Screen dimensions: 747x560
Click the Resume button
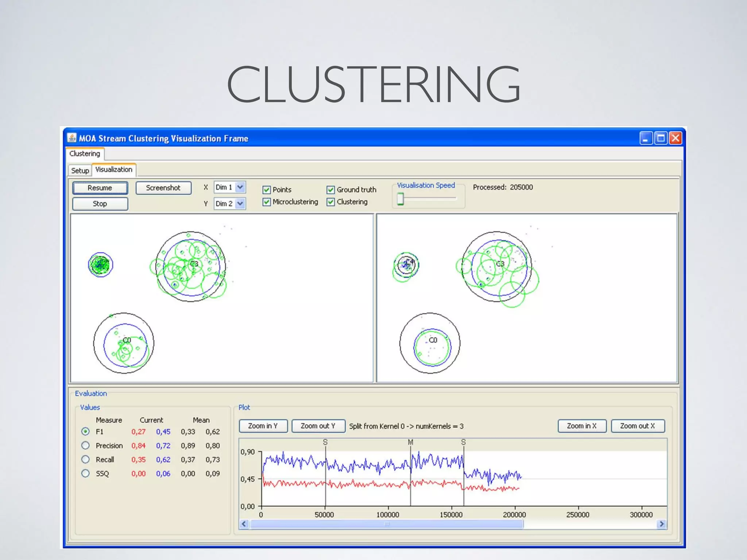pos(100,188)
